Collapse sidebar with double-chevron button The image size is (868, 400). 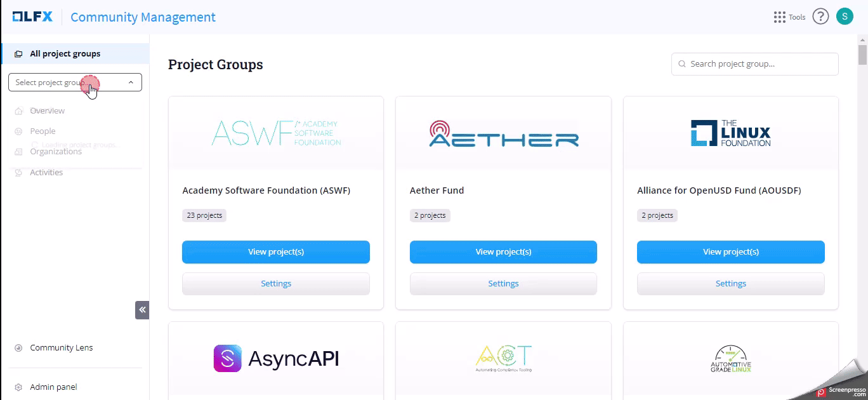(142, 310)
